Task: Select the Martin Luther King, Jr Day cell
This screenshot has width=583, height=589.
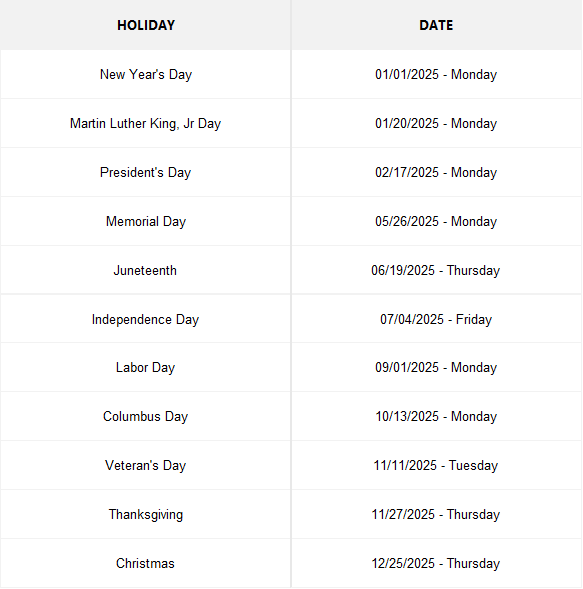Action: [146, 123]
